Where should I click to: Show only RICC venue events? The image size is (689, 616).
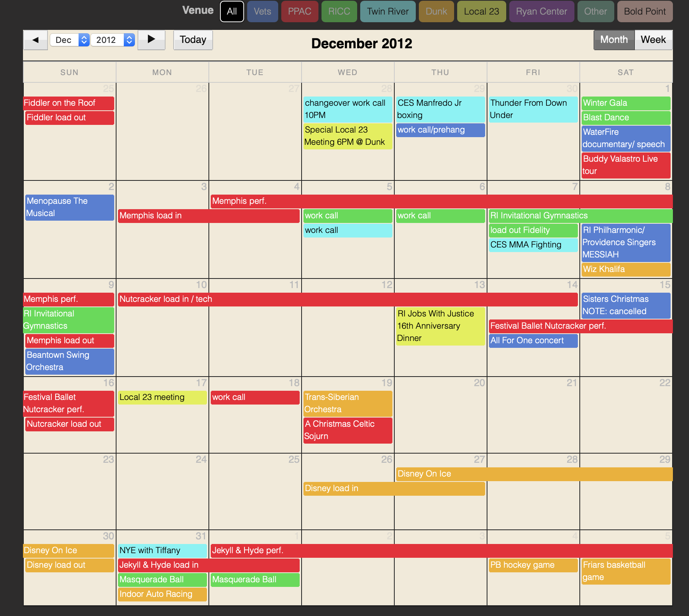pyautogui.click(x=339, y=11)
